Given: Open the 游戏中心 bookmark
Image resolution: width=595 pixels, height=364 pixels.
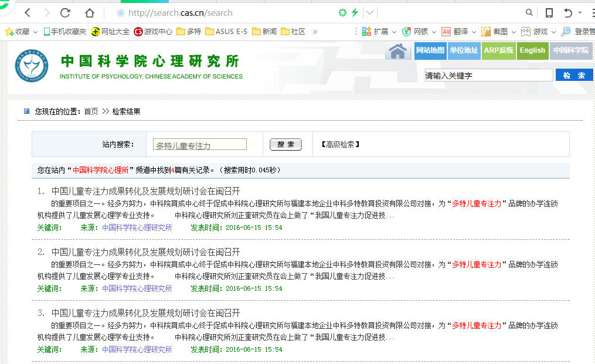Looking at the screenshot, I should pyautogui.click(x=153, y=32).
